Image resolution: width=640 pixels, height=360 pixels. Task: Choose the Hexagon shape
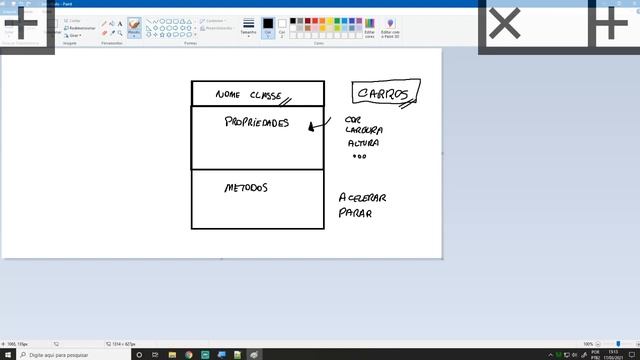click(169, 28)
